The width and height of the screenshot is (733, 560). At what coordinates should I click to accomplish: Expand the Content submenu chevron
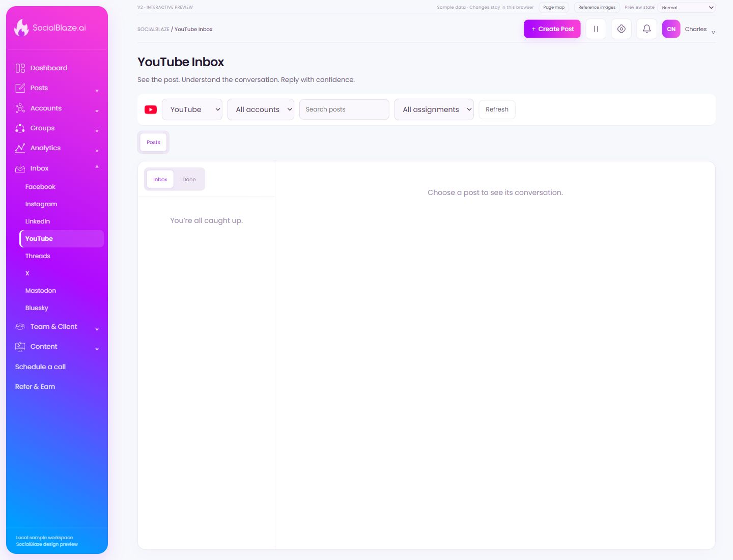click(x=97, y=349)
